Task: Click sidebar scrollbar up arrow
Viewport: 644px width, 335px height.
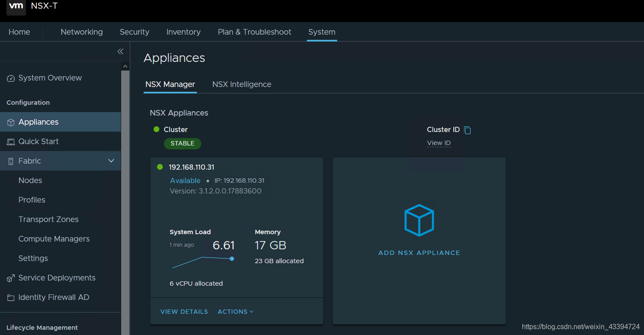Action: tap(126, 67)
